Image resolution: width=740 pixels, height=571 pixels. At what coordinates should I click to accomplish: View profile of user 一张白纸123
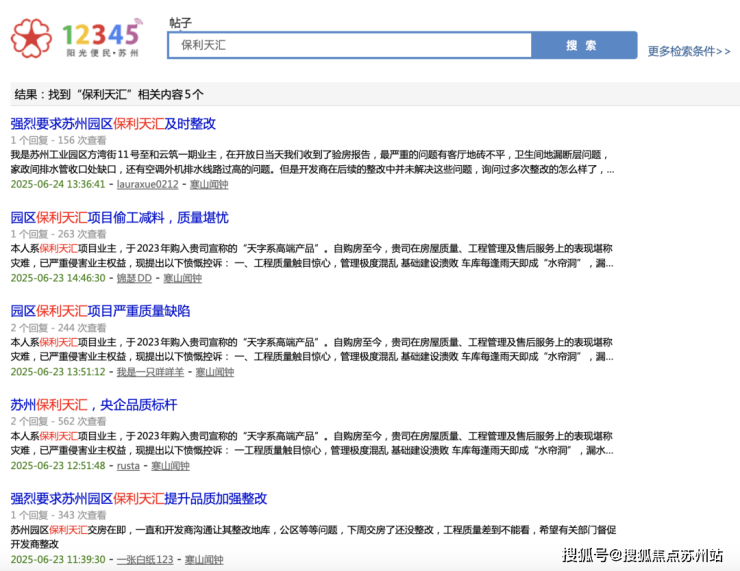click(x=145, y=560)
